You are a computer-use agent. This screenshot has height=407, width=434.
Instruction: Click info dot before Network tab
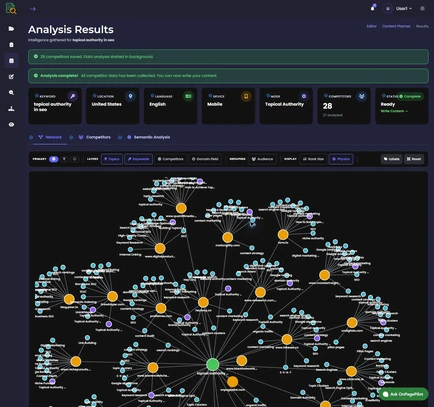click(x=31, y=137)
